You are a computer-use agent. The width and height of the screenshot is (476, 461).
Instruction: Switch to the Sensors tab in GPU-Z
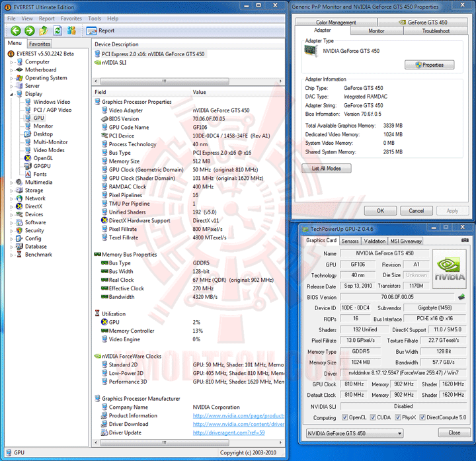[350, 241]
